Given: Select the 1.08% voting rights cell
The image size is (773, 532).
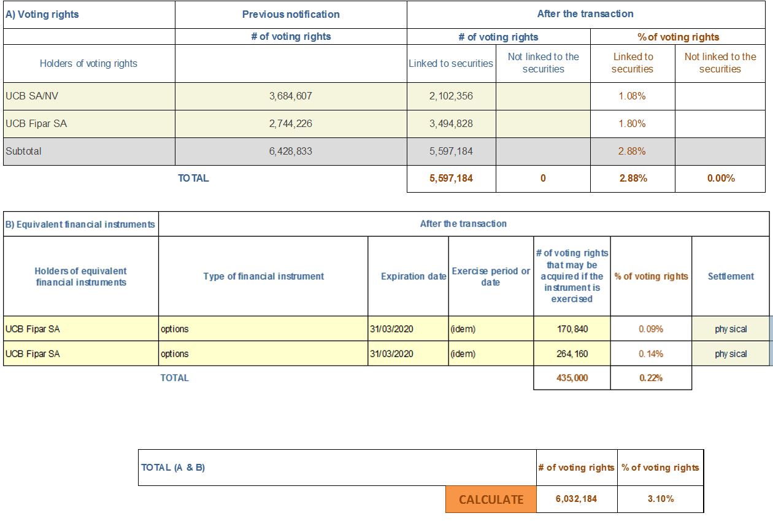Looking at the screenshot, I should point(633,96).
